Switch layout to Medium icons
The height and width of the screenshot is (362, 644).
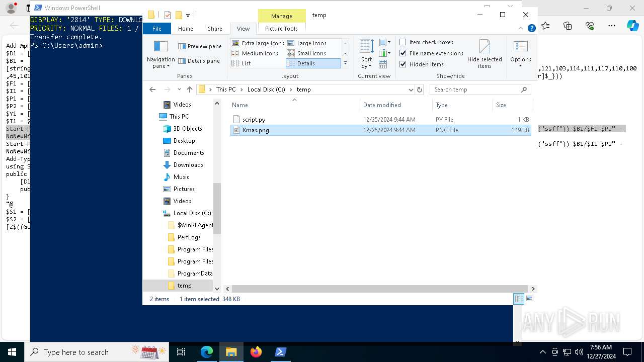click(255, 53)
